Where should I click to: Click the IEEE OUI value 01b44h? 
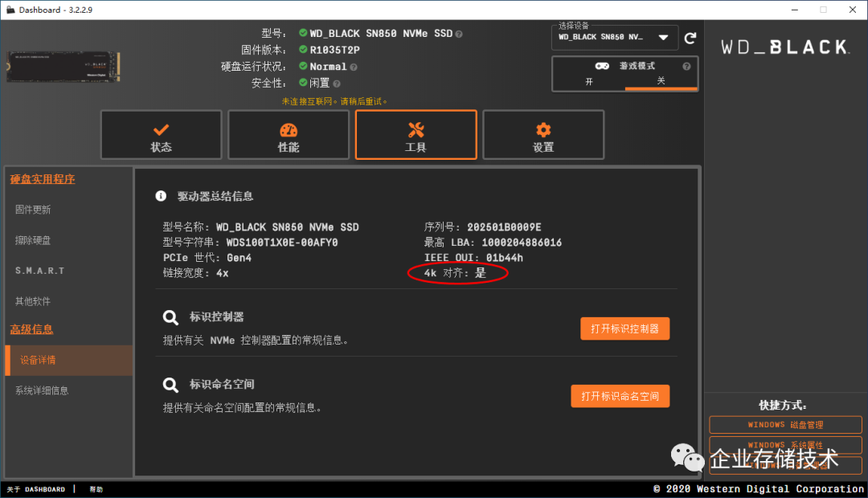click(504, 259)
